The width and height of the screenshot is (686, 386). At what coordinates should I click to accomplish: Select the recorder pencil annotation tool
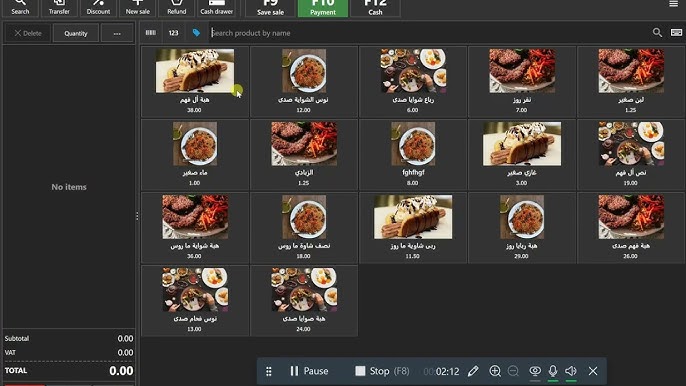[x=473, y=371]
